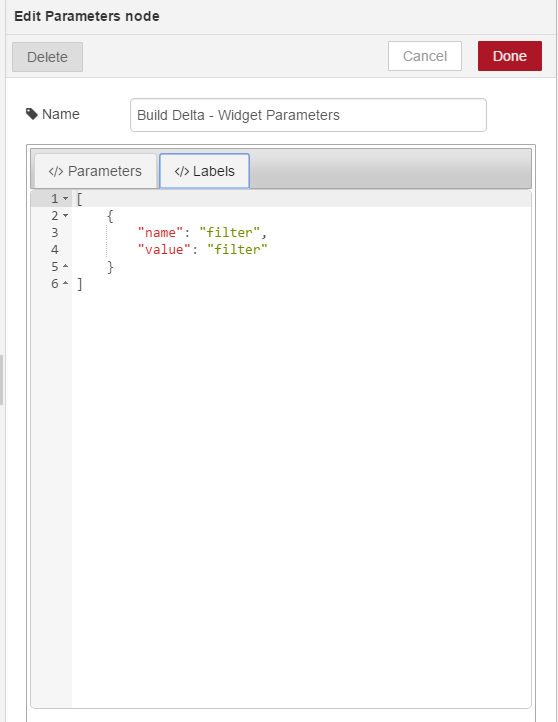Switch to the Parameters tab
558x722 pixels.
tap(95, 171)
